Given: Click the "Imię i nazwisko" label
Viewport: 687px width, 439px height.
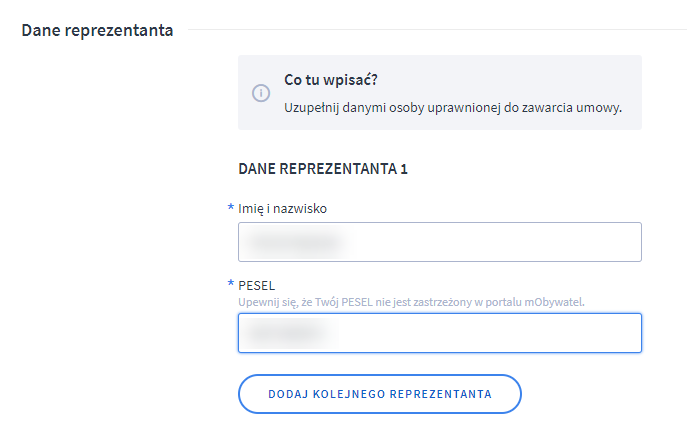Looking at the screenshot, I should tap(283, 208).
